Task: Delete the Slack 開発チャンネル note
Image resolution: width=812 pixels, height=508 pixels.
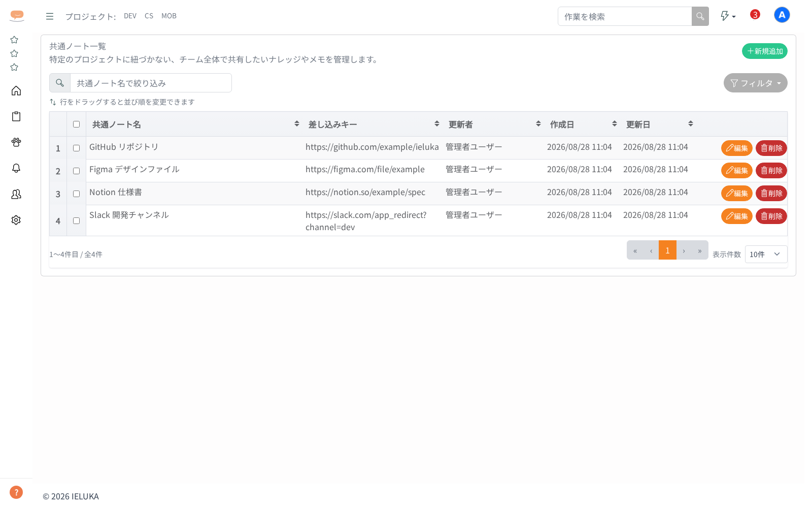Action: 771,216
